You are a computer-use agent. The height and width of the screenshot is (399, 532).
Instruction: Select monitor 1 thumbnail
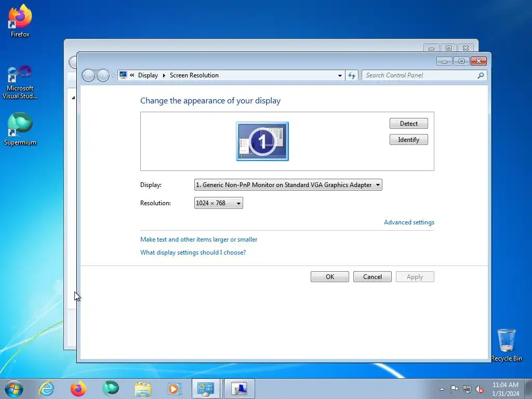pos(262,141)
